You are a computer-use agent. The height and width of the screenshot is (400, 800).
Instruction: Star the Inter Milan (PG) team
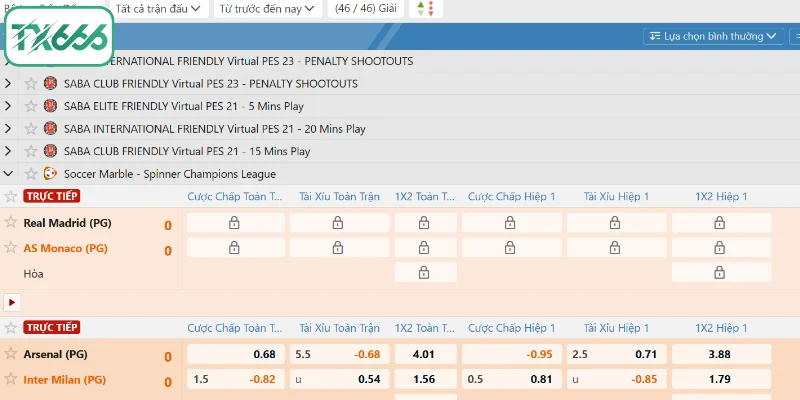10,379
